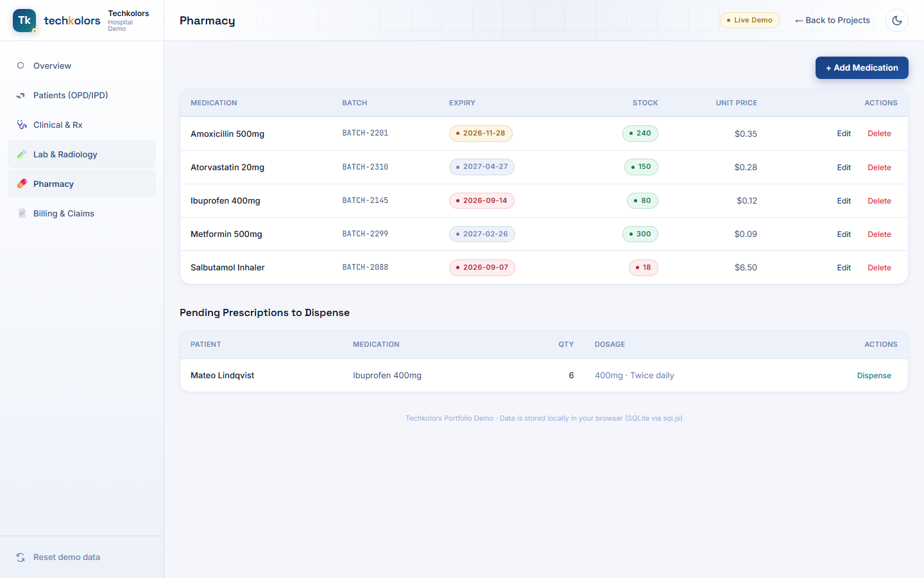Delete the Salbutamol Inhaler medication
The width and height of the screenshot is (924, 578).
pos(879,268)
